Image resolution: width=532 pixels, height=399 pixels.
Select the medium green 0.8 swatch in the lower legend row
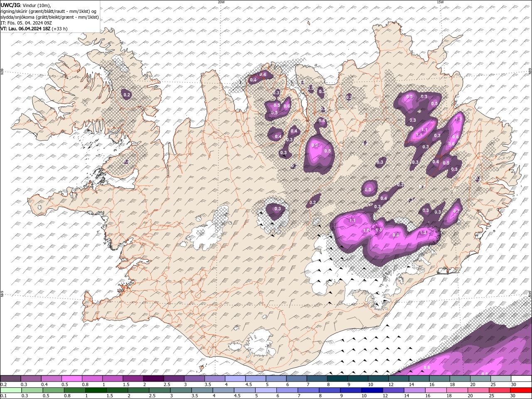pyautogui.click(x=75, y=390)
